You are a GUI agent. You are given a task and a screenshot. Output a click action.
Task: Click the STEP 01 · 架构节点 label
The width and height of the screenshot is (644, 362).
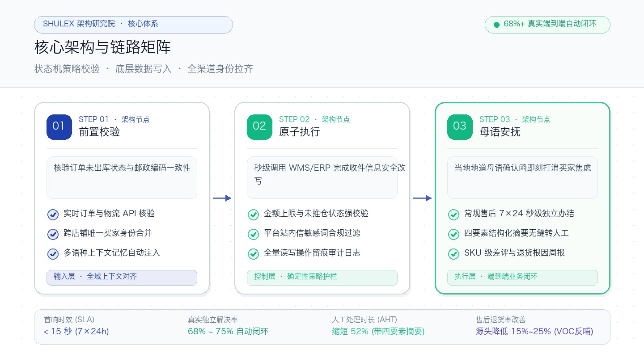[x=114, y=119]
